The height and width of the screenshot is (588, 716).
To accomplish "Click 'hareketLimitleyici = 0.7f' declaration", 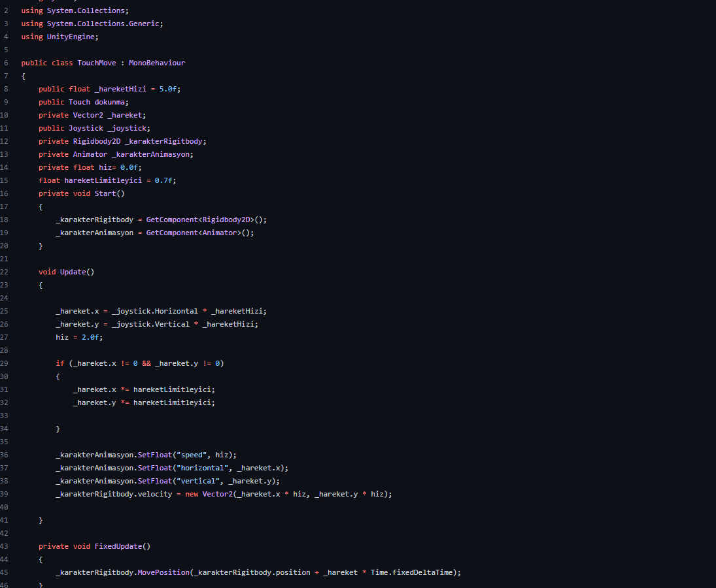I will coord(118,180).
